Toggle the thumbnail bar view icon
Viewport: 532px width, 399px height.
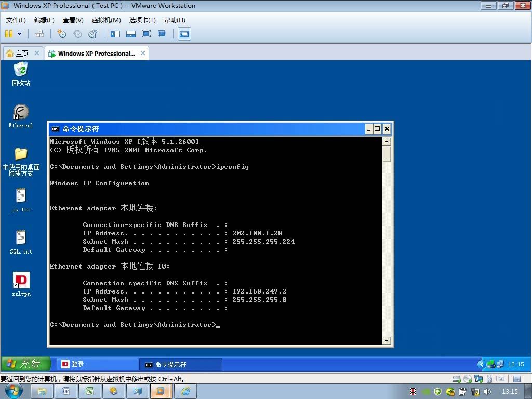[x=130, y=34]
